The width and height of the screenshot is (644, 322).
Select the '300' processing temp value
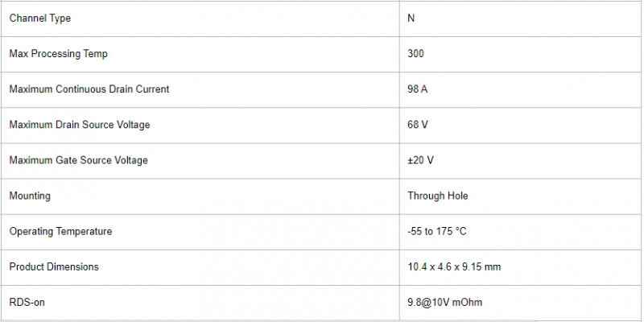(415, 54)
